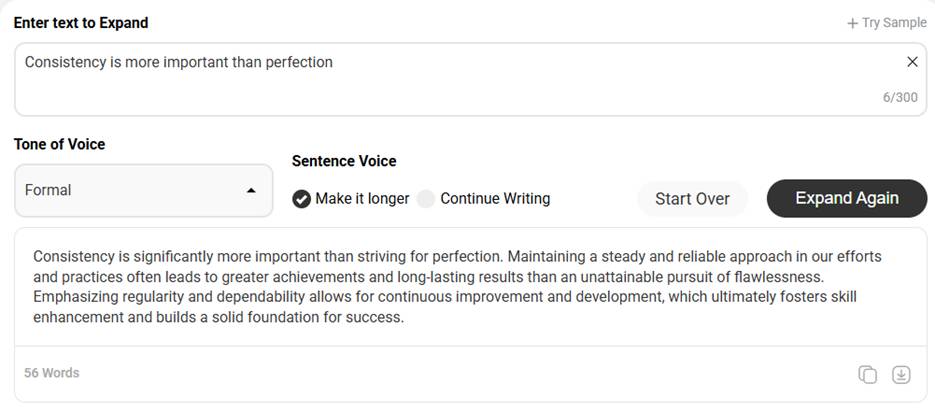Click the Sentence Voice heading
Screen dimensions: 935x412
pyautogui.click(x=344, y=161)
